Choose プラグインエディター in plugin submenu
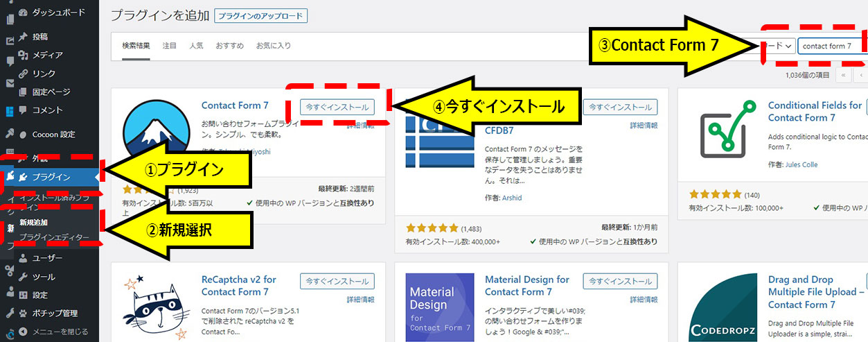 pyautogui.click(x=54, y=237)
